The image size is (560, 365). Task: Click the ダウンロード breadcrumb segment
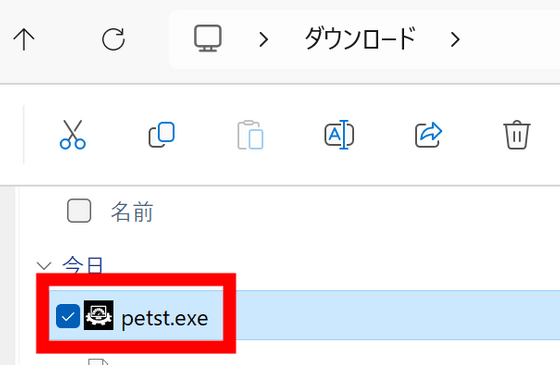360,39
